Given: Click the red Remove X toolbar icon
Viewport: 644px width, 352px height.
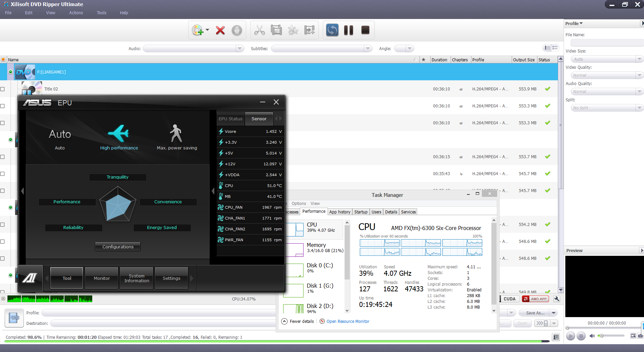Looking at the screenshot, I should (x=220, y=30).
